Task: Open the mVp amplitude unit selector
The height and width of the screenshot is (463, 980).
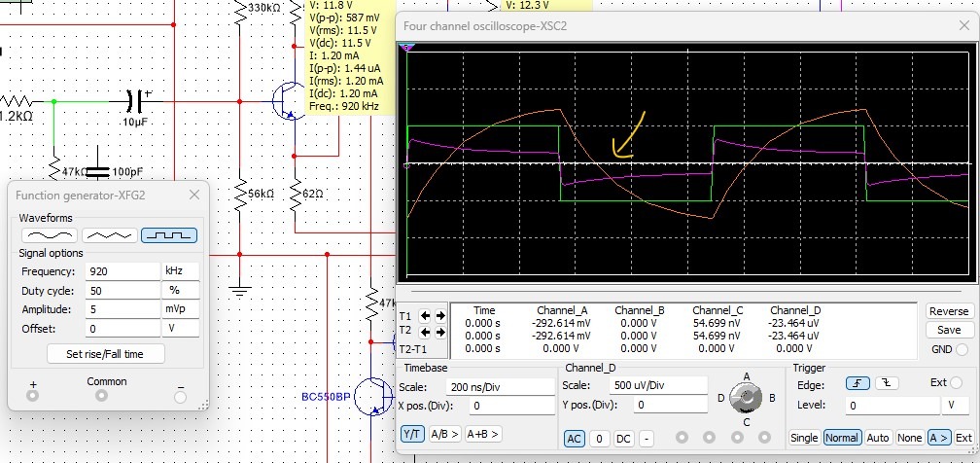Action: point(181,309)
